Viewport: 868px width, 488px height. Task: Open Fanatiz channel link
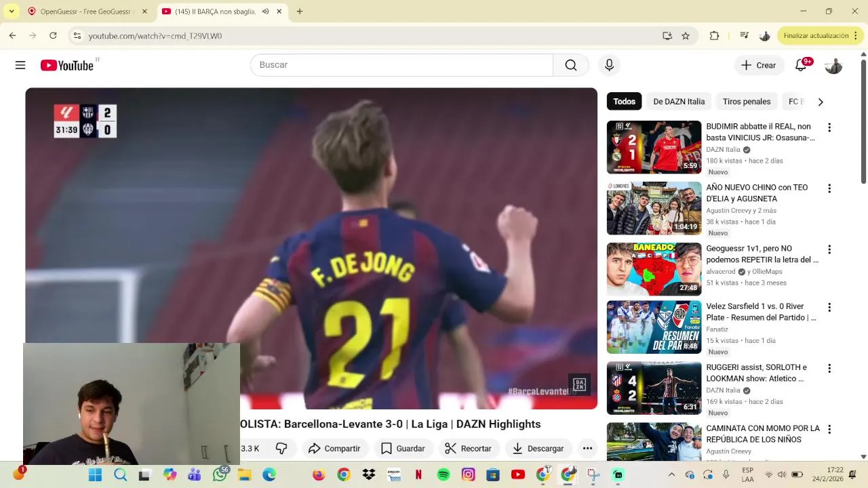click(717, 329)
